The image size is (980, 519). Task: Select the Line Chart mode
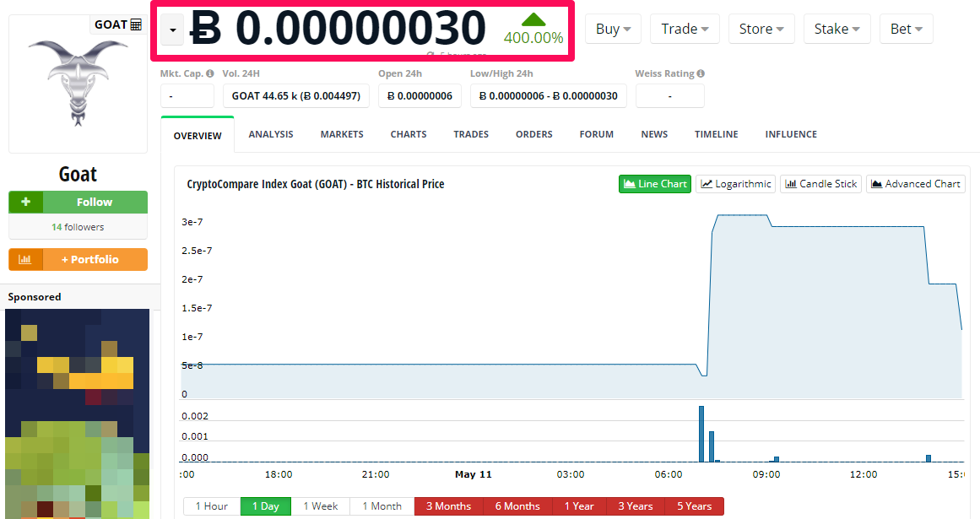coord(655,184)
